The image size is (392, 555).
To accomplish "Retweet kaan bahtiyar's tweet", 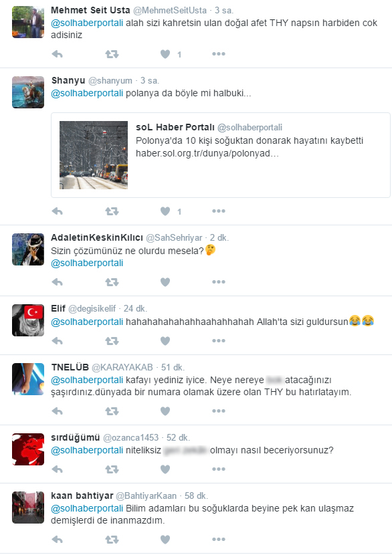I will click(x=112, y=540).
